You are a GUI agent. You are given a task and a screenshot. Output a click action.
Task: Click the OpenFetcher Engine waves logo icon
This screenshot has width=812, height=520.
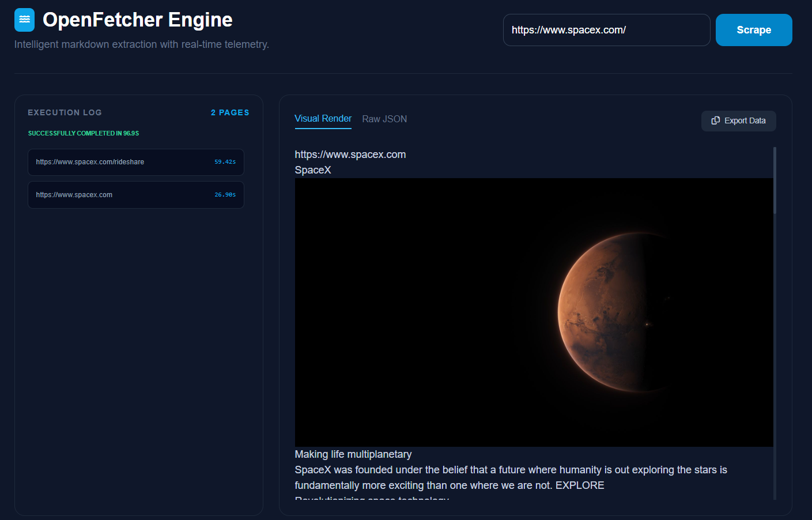[24, 19]
